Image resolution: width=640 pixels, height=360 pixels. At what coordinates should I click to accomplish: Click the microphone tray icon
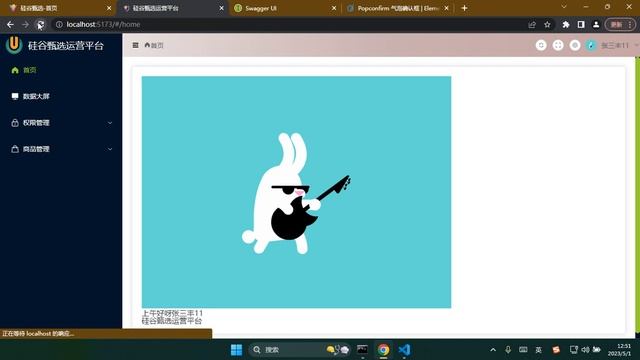click(x=508, y=350)
